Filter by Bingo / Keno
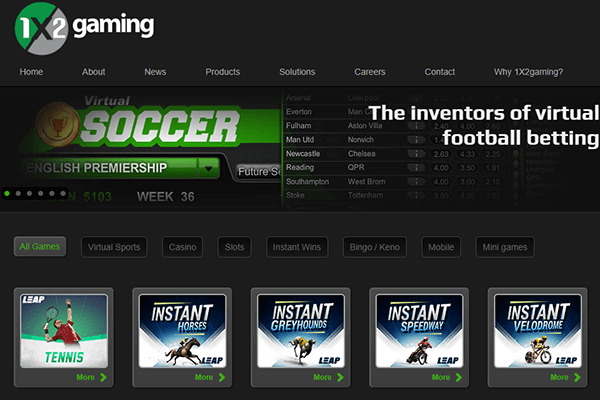 (x=375, y=247)
